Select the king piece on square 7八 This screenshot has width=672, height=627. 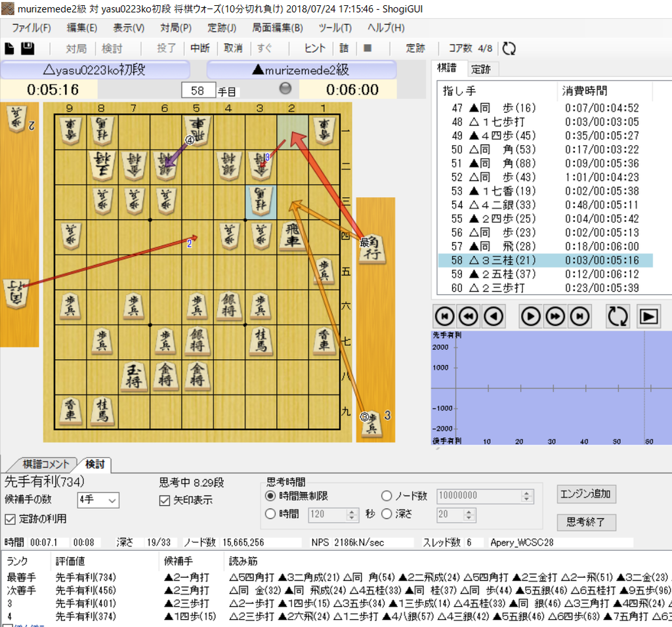(x=134, y=377)
